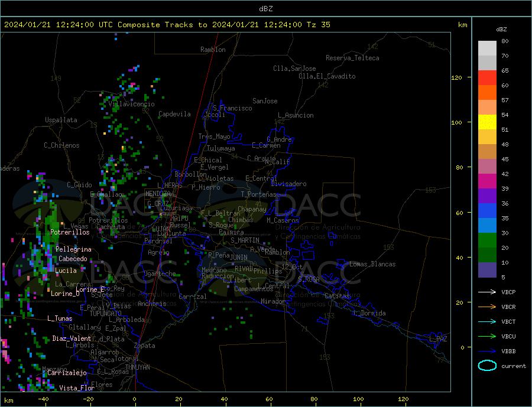Click the L_Asuncion label

(x=296, y=115)
